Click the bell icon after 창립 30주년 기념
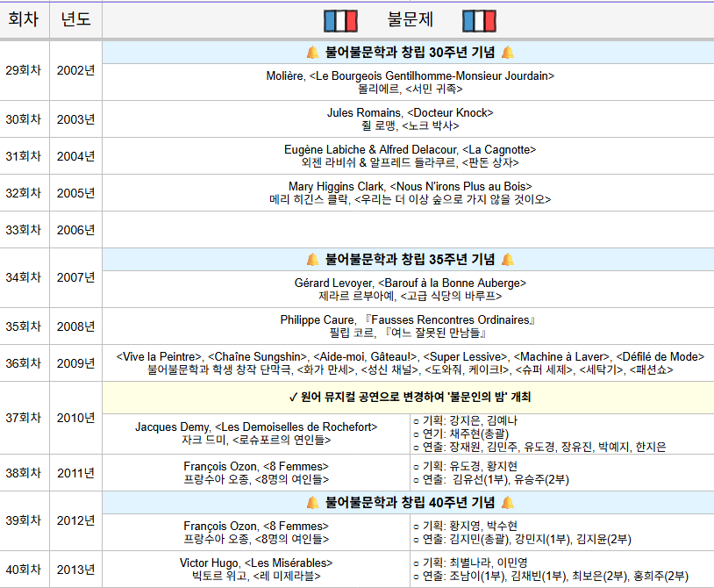Image resolution: width=714 pixels, height=588 pixels. 508,53
